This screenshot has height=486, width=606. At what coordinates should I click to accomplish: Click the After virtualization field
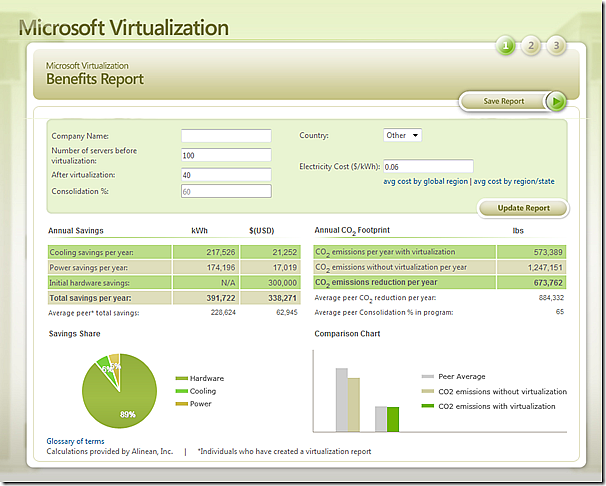[x=226, y=173]
